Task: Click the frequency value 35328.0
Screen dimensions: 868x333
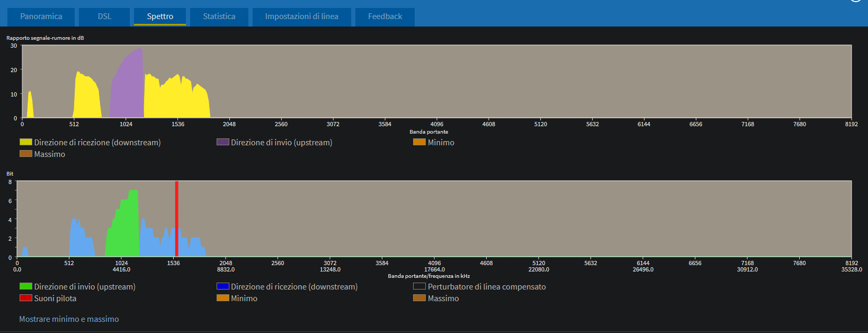Action: (x=851, y=270)
